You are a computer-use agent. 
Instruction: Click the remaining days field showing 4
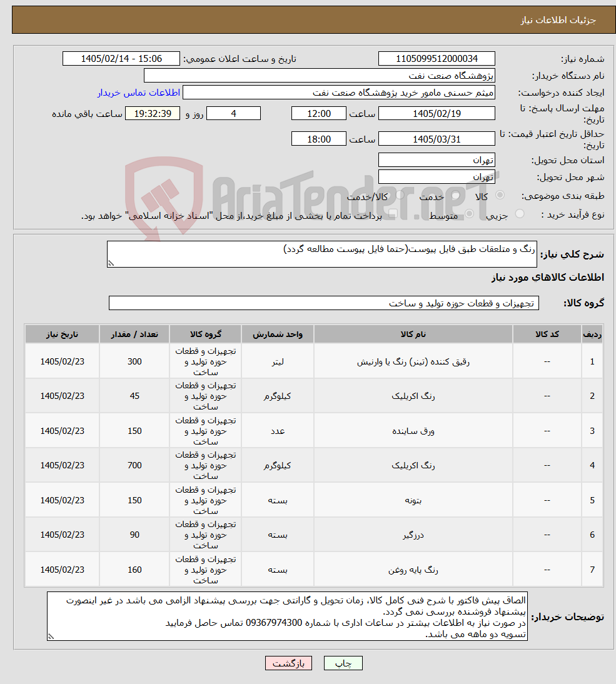coord(233,113)
